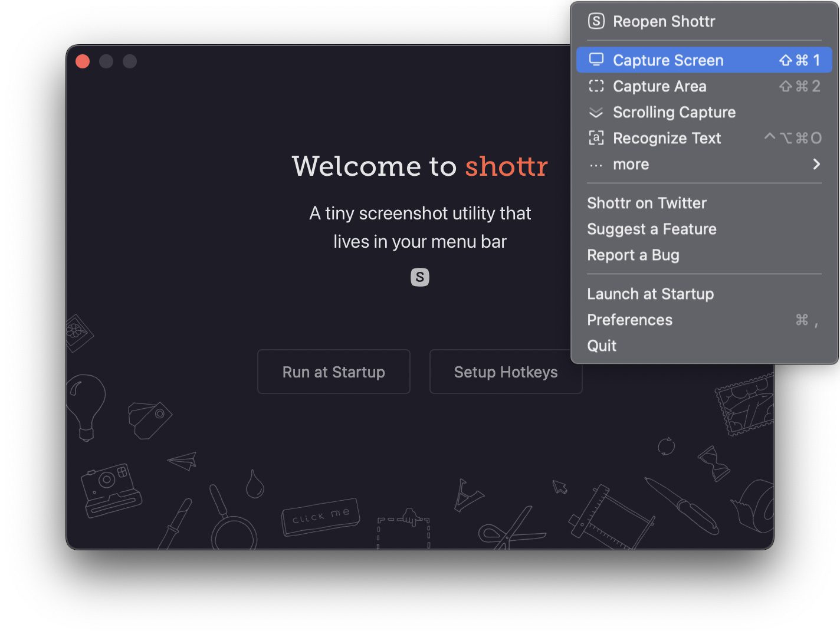Click the text-recognition icon beside Recognize Text
Viewport: 840px width, 637px height.
point(596,138)
